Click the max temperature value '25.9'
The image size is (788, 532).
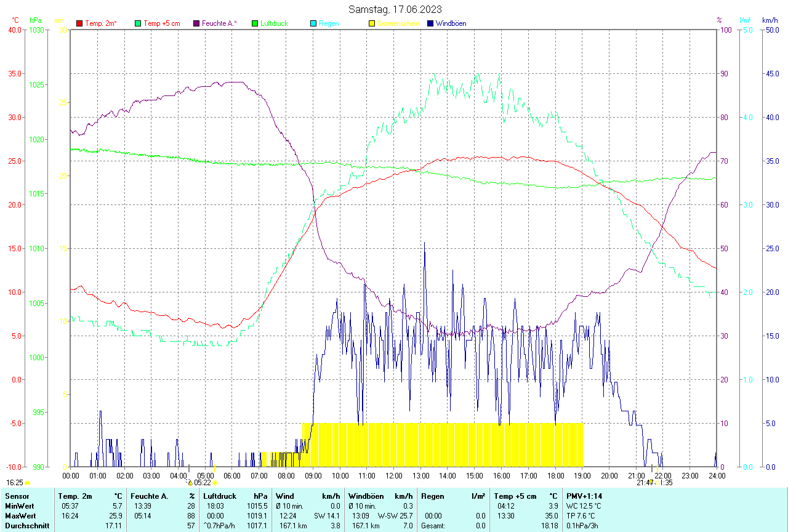point(116,516)
